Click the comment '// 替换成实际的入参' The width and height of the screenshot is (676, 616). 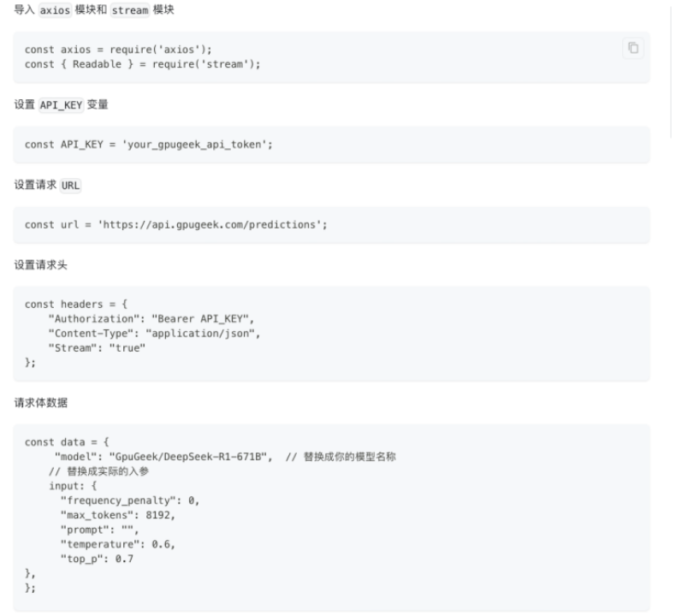coord(98,471)
